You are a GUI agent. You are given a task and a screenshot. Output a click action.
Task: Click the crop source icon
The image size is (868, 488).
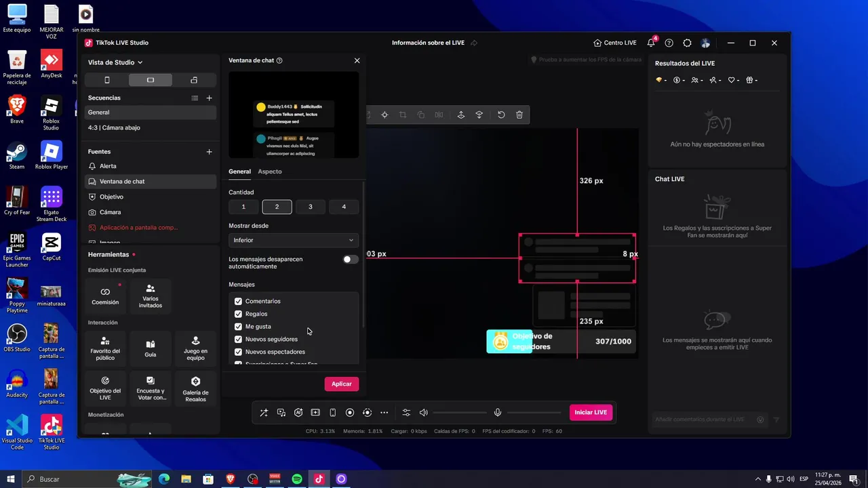pyautogui.click(x=403, y=115)
